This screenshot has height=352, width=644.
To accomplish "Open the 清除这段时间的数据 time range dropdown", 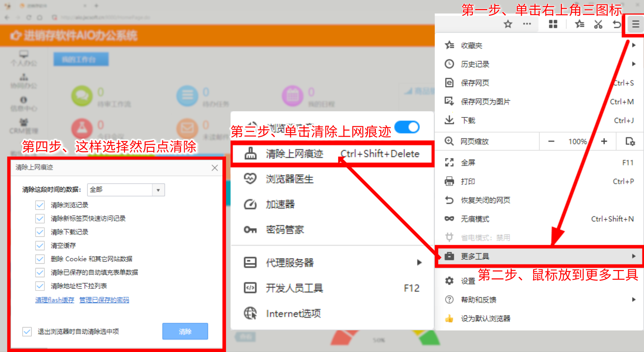I will [126, 190].
